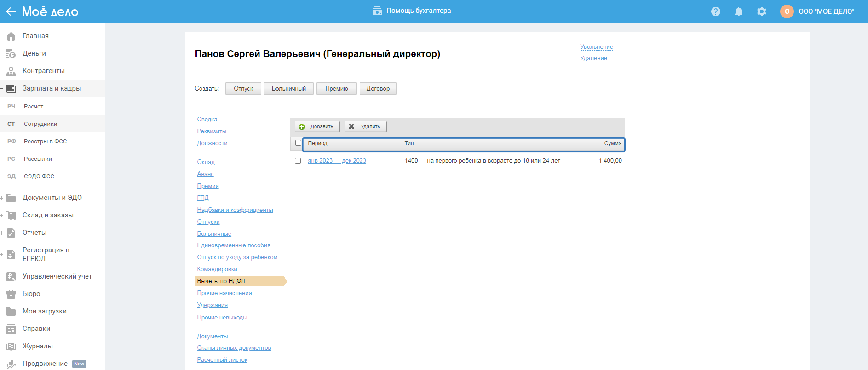The width and height of the screenshot is (868, 370).
Task: Click the Отчеты report icon
Action: tap(11, 233)
